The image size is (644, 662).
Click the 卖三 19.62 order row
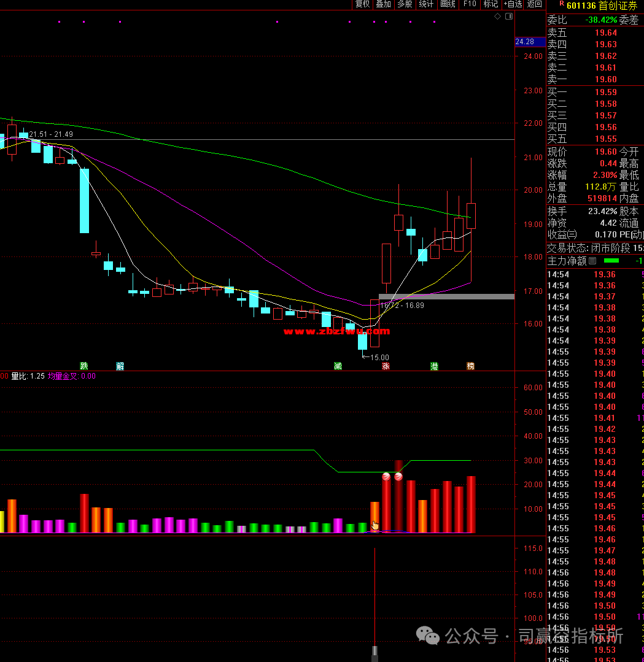[x=595, y=56]
